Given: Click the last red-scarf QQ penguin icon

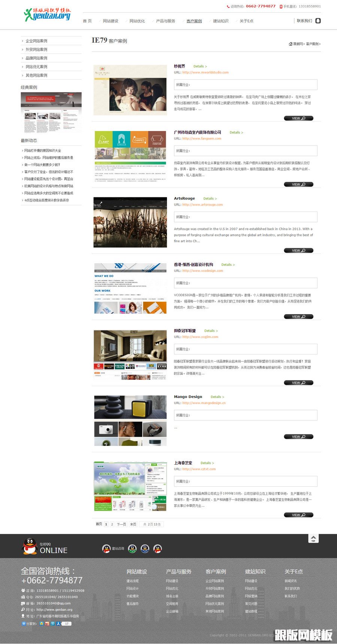Looking at the screenshot, I should 158,549.
